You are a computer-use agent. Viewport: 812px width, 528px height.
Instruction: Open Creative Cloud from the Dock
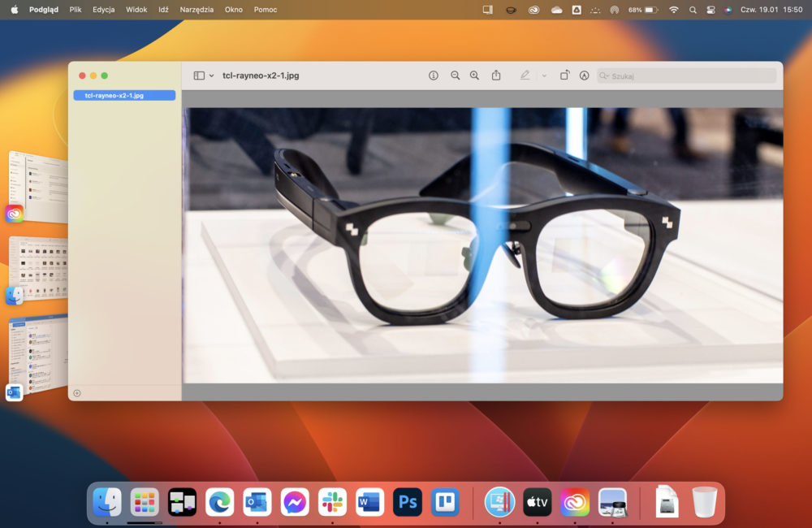click(x=575, y=502)
